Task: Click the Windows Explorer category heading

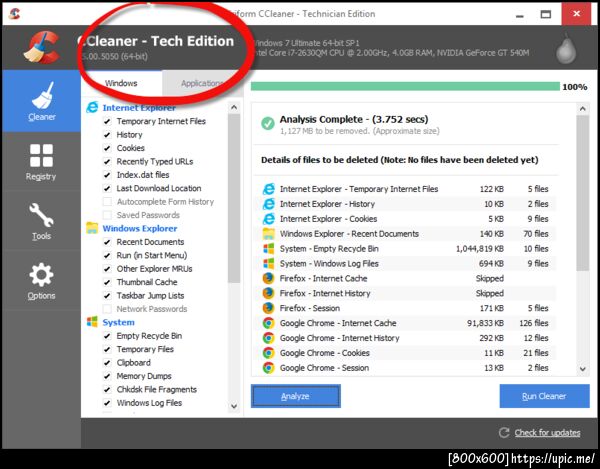Action: 140,228
